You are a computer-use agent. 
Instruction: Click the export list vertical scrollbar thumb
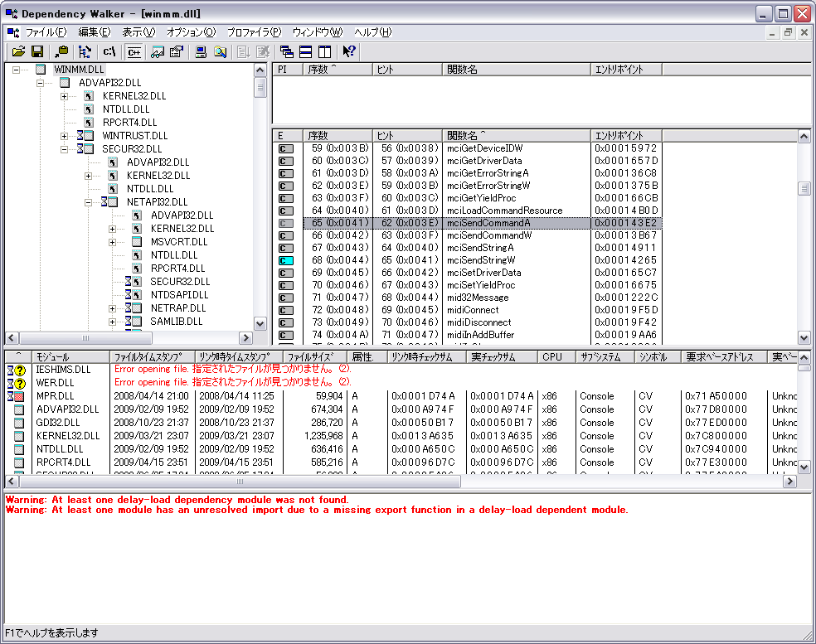(804, 188)
